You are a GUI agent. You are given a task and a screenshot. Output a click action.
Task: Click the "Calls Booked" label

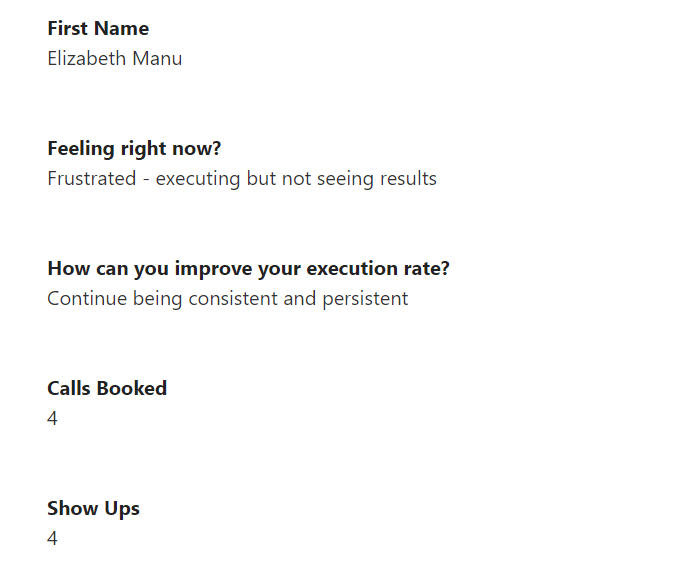(x=107, y=389)
